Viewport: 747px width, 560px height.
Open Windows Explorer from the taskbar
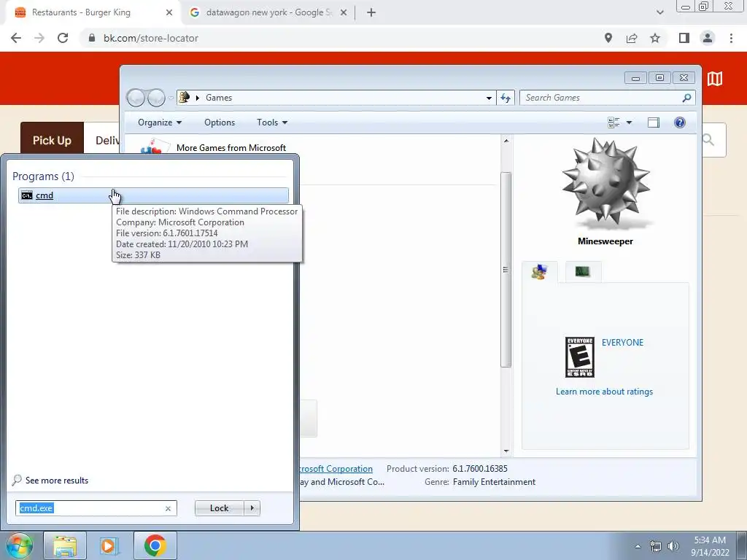(x=65, y=545)
